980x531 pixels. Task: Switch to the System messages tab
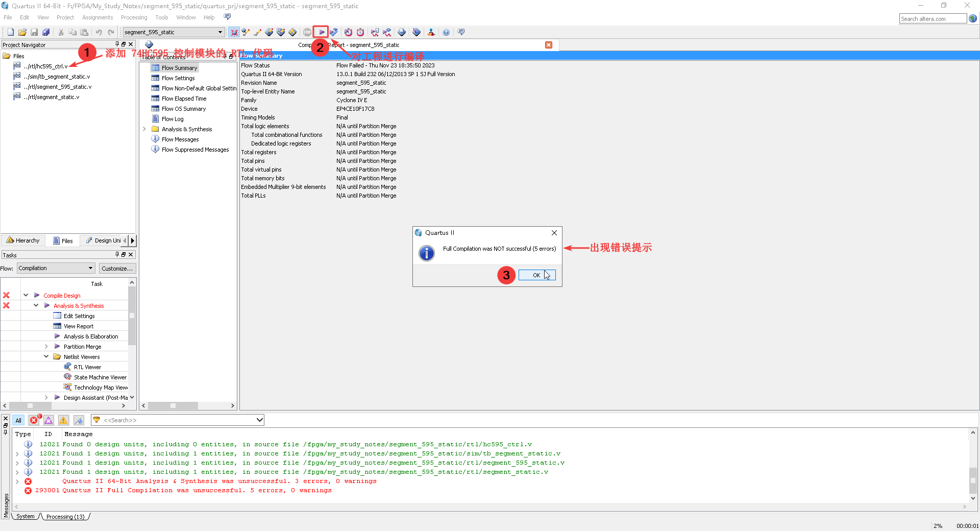pos(26,517)
